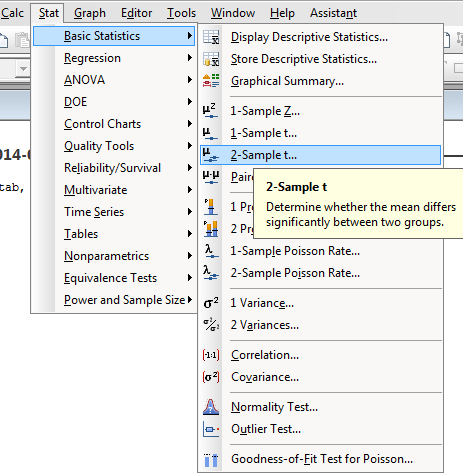Choose Store Descriptive Statistics
Screen dimensions: 463x475
321,59
